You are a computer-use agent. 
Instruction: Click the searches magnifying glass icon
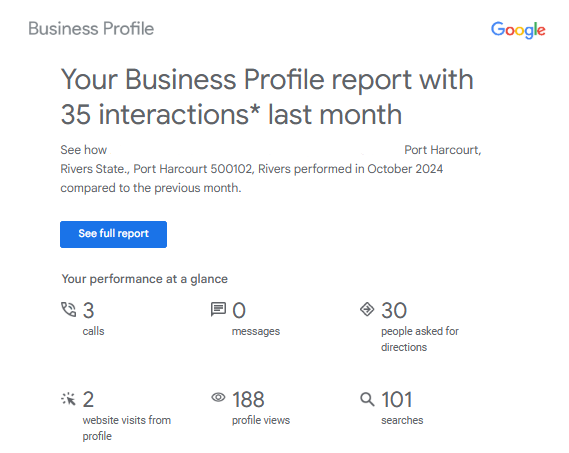pyautogui.click(x=367, y=399)
